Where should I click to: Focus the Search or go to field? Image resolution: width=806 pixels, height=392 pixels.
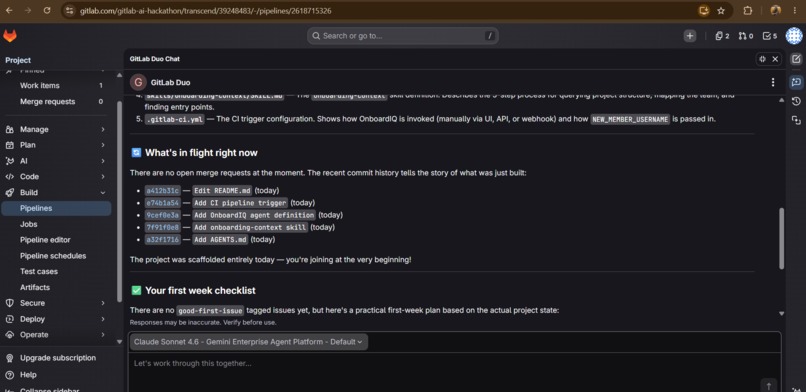(403, 36)
